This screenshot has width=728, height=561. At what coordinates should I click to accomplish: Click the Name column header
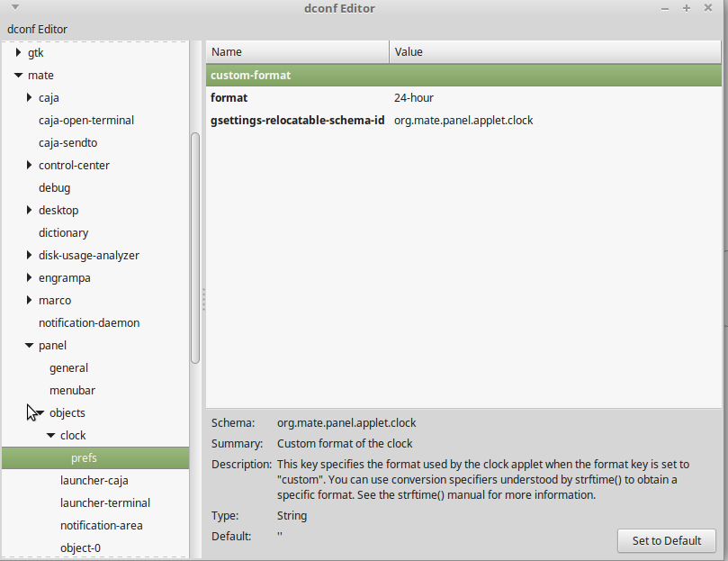(x=297, y=51)
